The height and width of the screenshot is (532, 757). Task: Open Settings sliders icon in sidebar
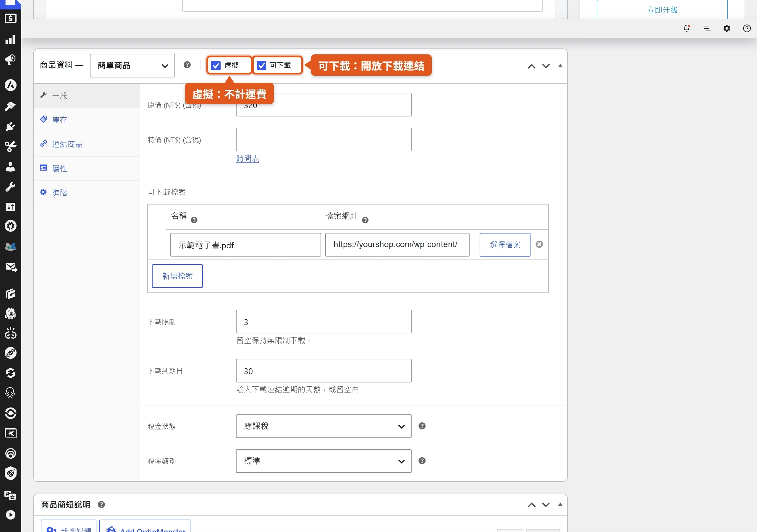tap(11, 207)
